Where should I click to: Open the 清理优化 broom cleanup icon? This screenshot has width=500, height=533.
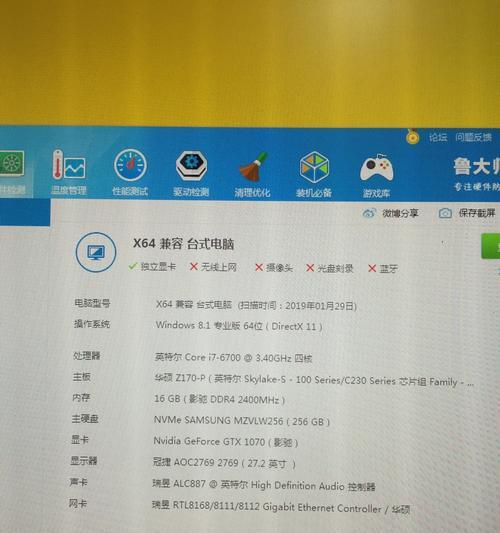pos(252,174)
